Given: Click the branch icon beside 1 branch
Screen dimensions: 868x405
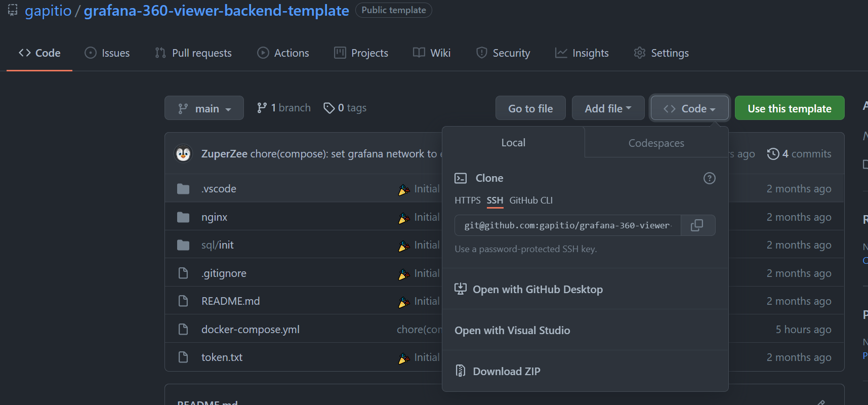Looking at the screenshot, I should [262, 108].
